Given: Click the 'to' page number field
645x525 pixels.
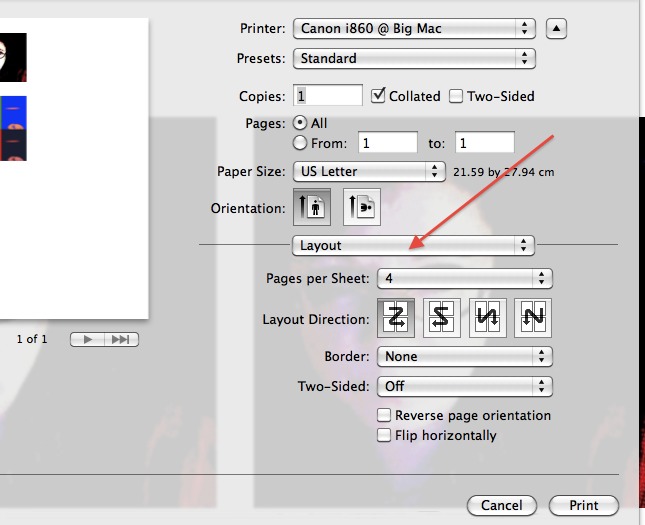Looking at the screenshot, I should [x=485, y=142].
